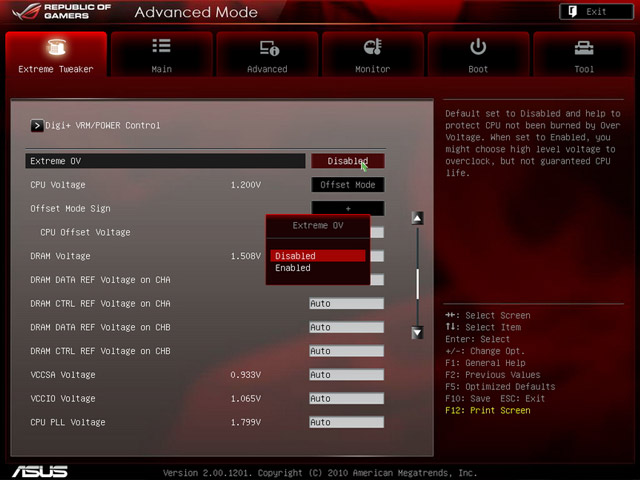Click the 1.200V CPU voltage reading
The image size is (640, 480).
point(246,184)
